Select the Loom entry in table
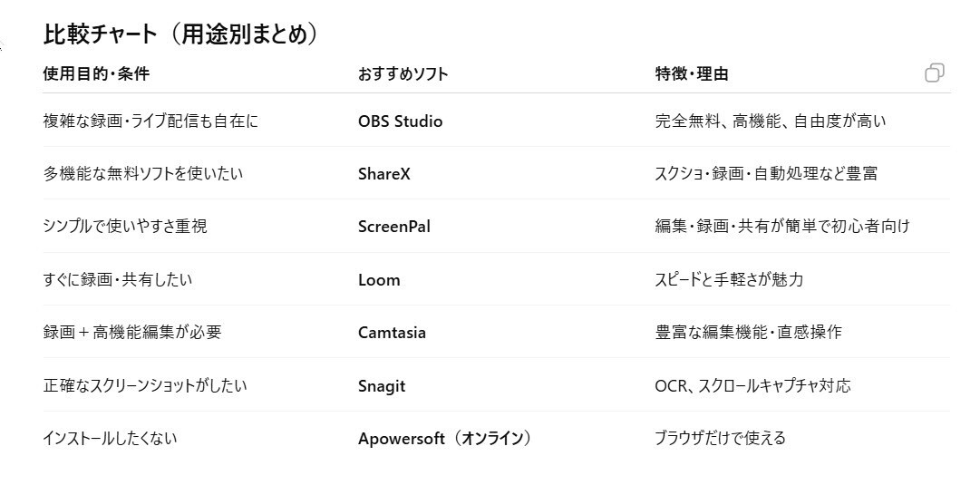Viewport: 980px width, 485px height. (x=379, y=279)
